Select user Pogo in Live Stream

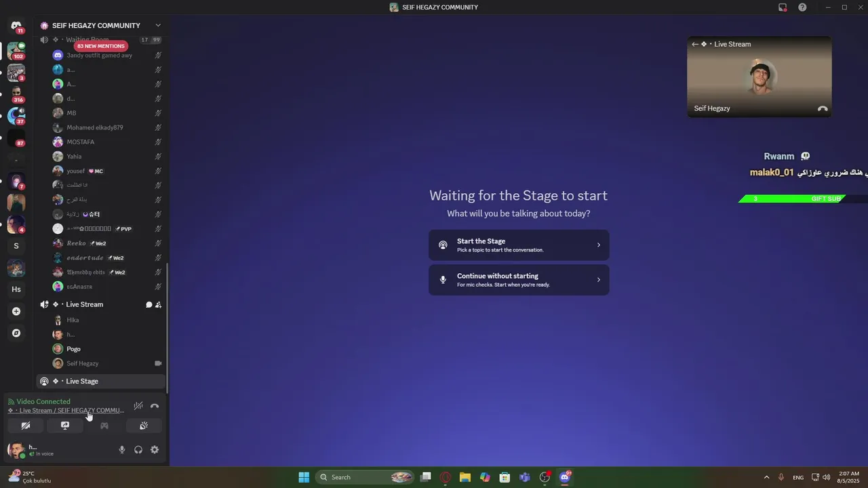coord(74,349)
